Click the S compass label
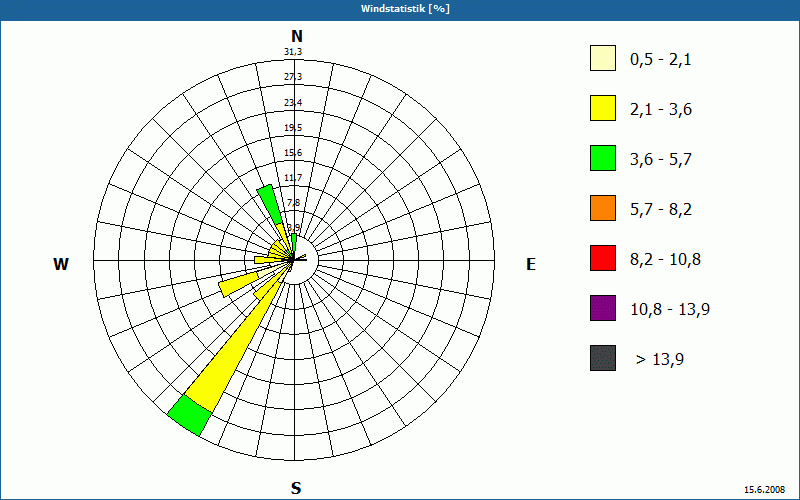 pyautogui.click(x=296, y=488)
